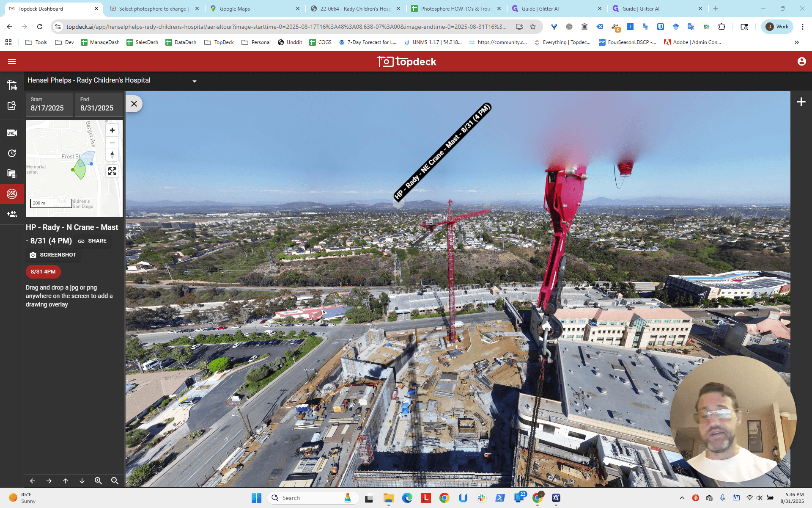This screenshot has height=508, width=812.
Task: Click the green marker on mini map
Action: (73, 170)
